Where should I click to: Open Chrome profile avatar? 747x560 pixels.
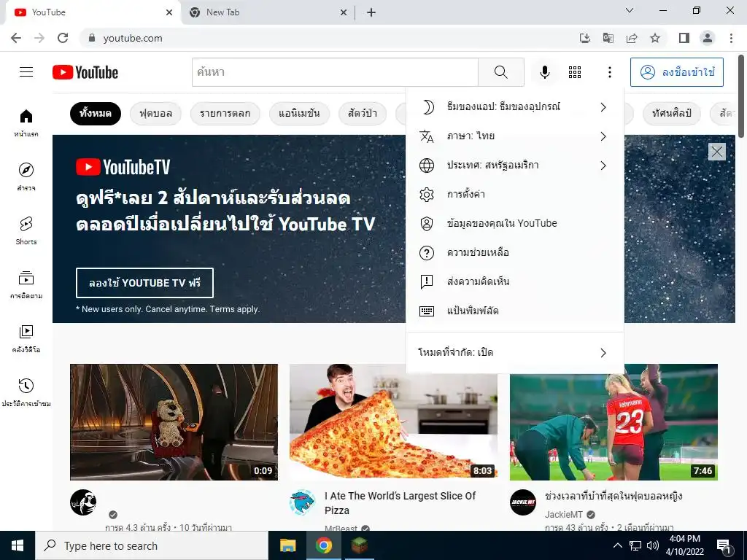708,38
